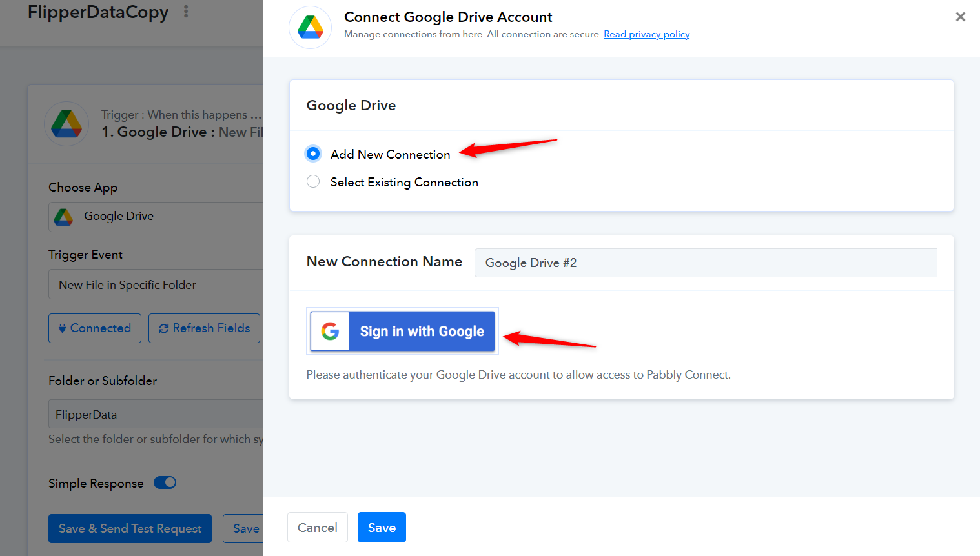Viewport: 980px width, 556px height.
Task: Click the Refresh Fields button
Action: pos(204,328)
